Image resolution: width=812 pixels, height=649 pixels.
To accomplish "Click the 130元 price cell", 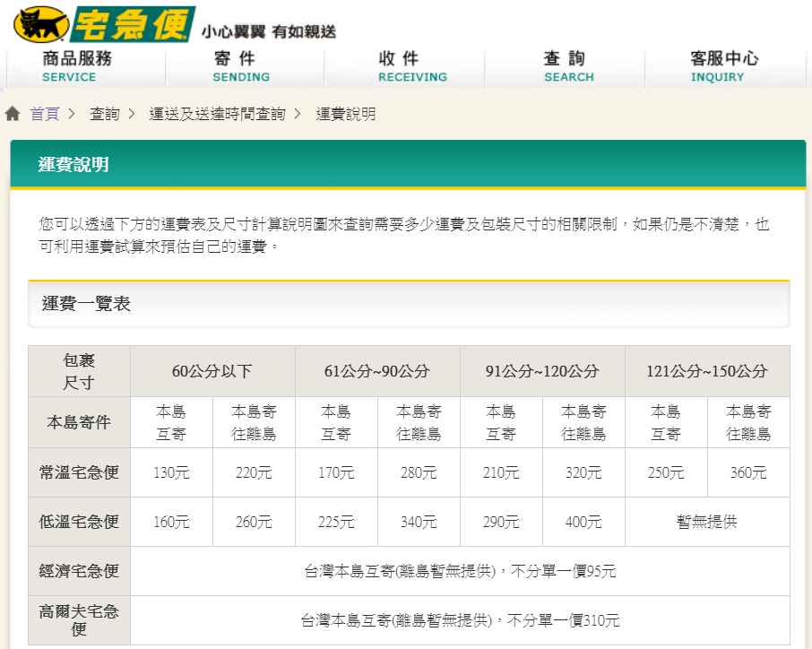I will [171, 472].
